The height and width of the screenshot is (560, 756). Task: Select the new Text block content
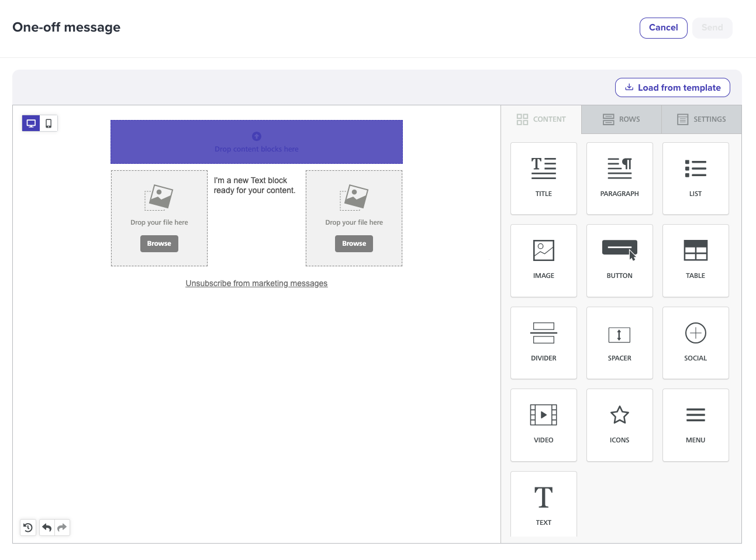(x=255, y=185)
